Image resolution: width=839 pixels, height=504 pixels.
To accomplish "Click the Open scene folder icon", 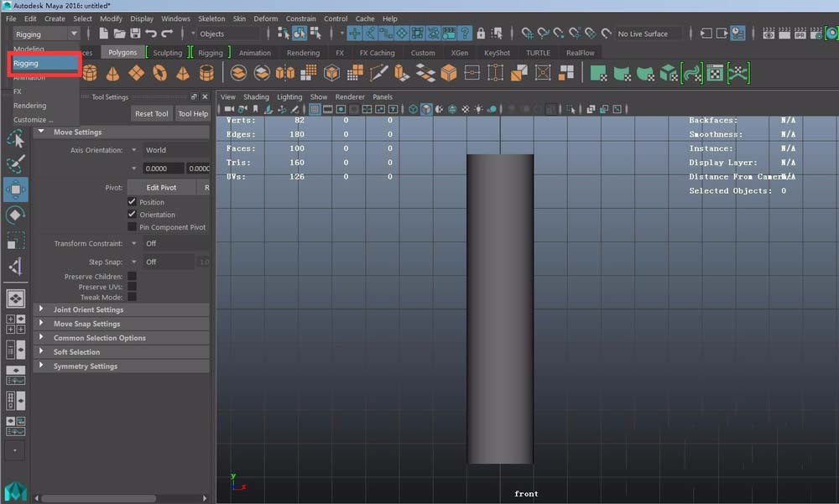I will (x=119, y=34).
